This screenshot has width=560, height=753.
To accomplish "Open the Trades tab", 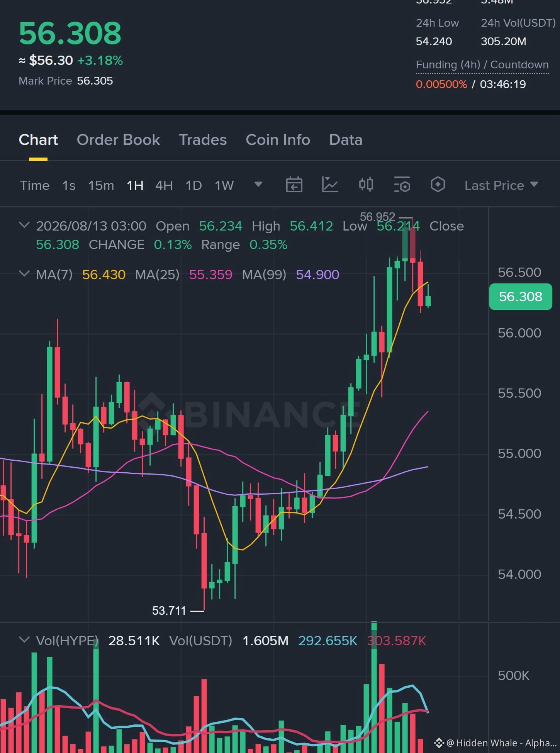I will click(x=203, y=140).
